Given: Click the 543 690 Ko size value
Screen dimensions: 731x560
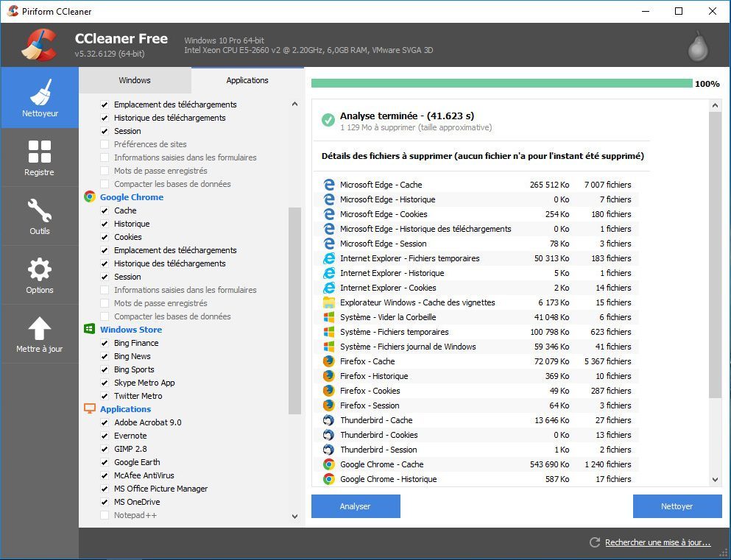Looking at the screenshot, I should point(549,464).
